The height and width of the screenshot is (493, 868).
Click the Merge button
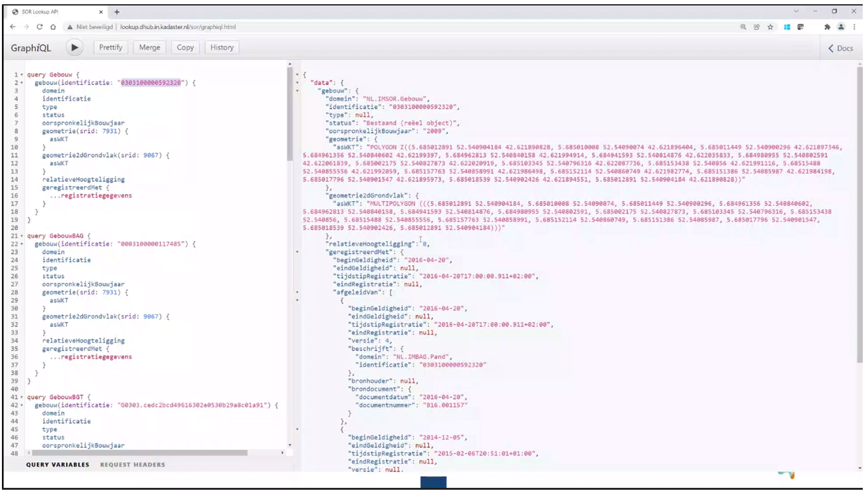click(150, 47)
